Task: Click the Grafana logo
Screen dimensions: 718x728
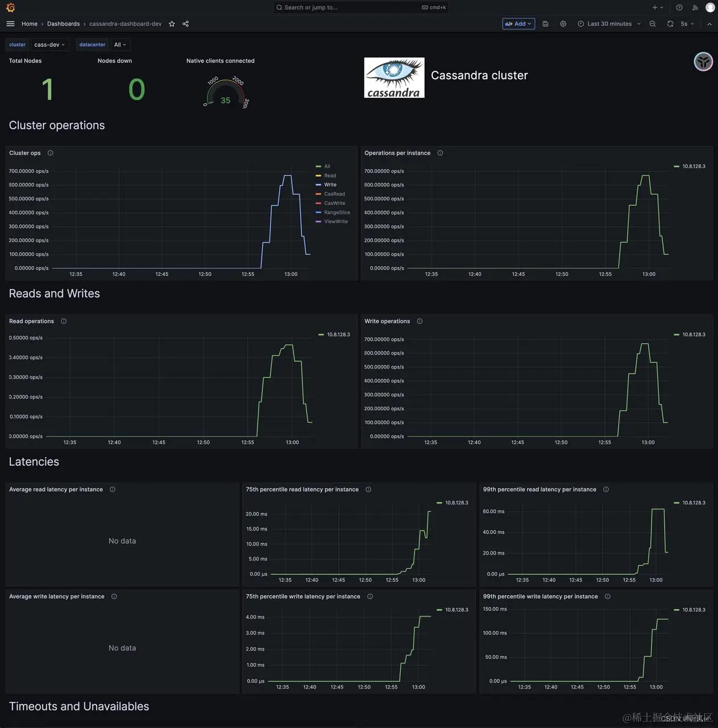Action: point(10,7)
